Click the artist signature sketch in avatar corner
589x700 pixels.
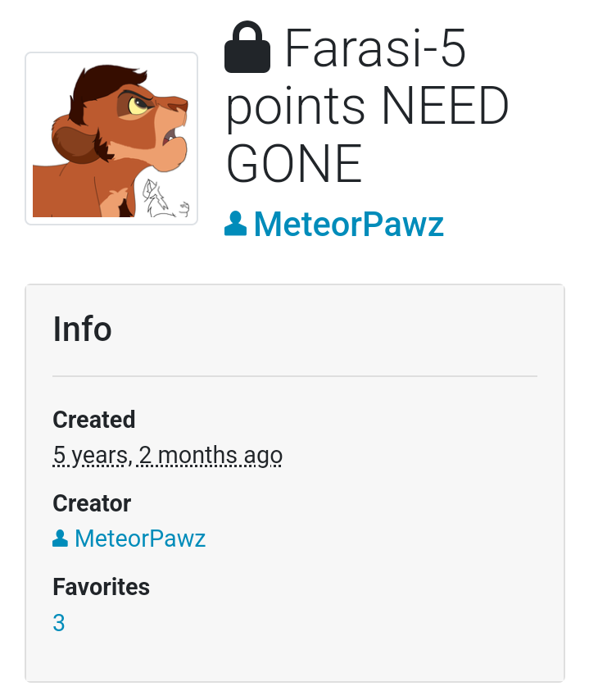pyautogui.click(x=165, y=199)
